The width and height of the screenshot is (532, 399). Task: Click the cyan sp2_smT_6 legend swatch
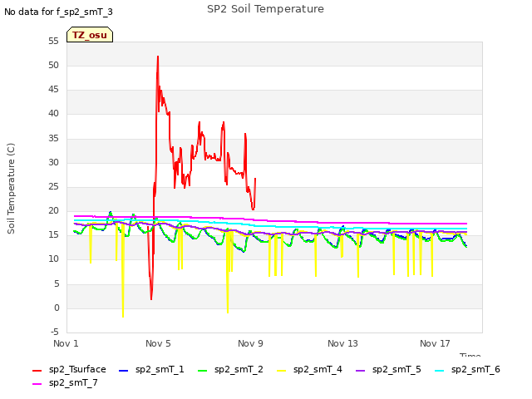tap(440, 370)
